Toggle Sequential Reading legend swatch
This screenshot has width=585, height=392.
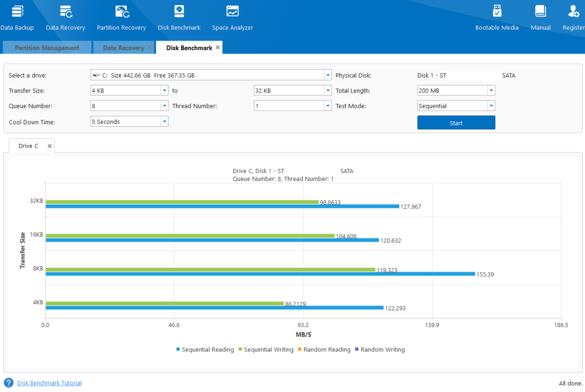pos(178,349)
